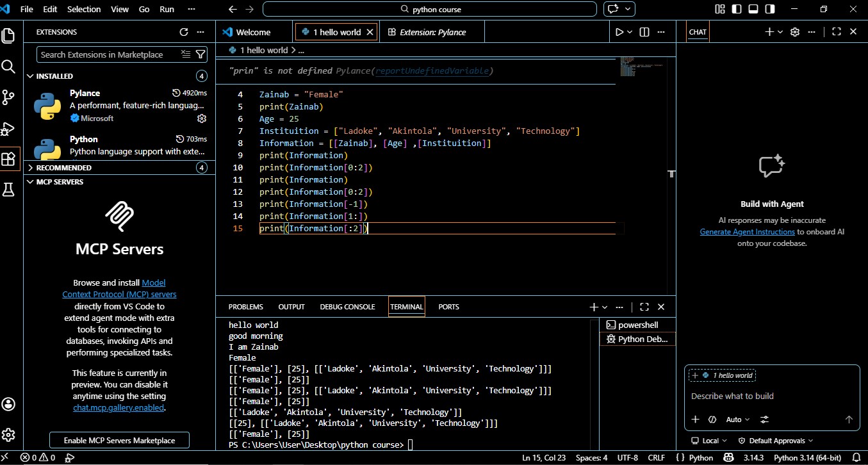Open the Run and Debug view
This screenshot has width=868, height=465.
tap(8, 129)
